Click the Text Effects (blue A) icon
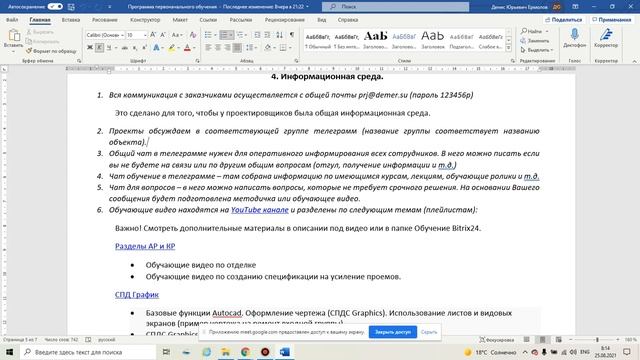This screenshot has width=640, height=360. click(156, 48)
